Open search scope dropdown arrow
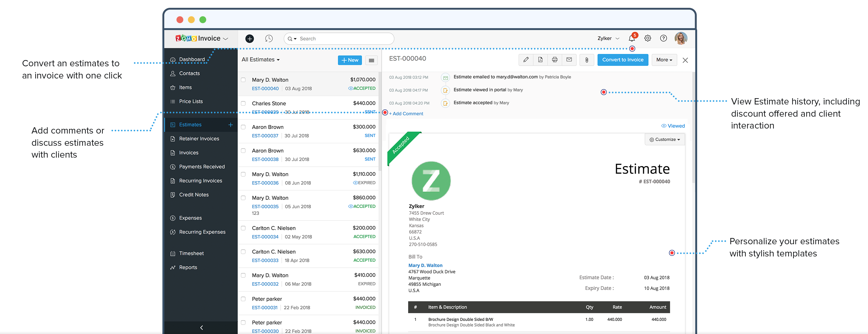 click(x=295, y=39)
